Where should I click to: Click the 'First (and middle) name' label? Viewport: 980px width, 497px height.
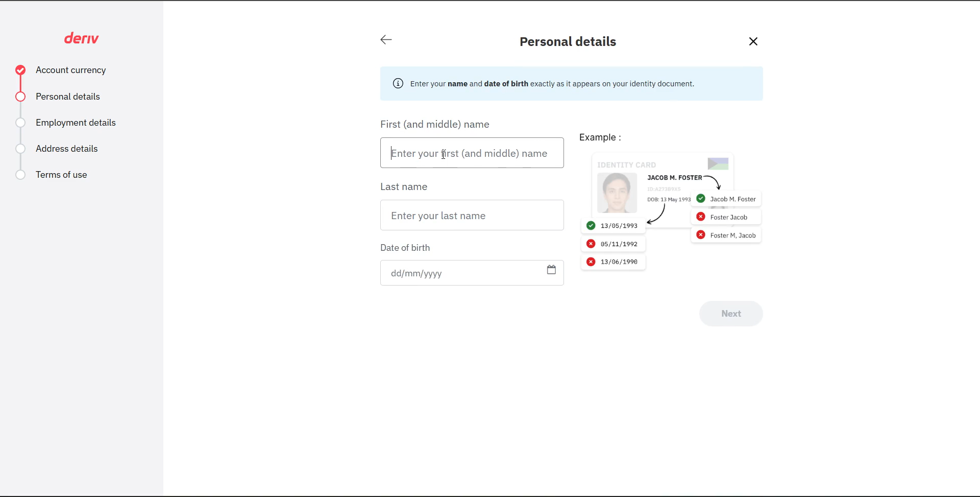[435, 124]
